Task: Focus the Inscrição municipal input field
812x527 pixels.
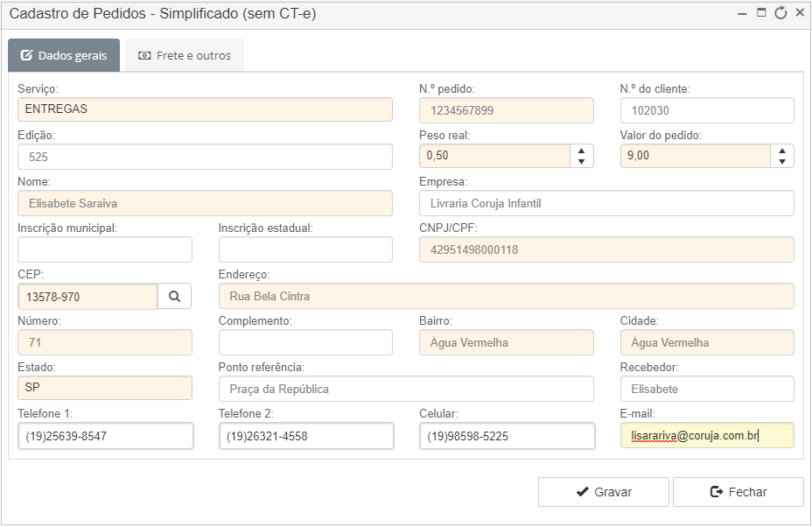Action: pos(105,249)
